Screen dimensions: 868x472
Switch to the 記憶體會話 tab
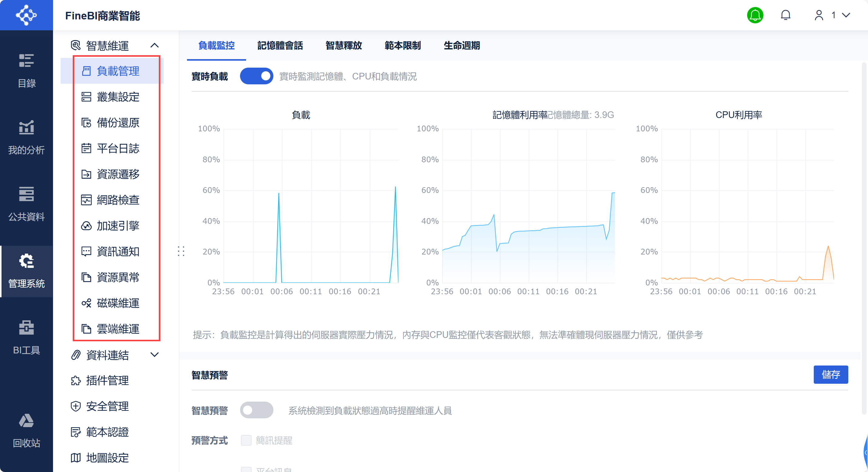coord(280,46)
